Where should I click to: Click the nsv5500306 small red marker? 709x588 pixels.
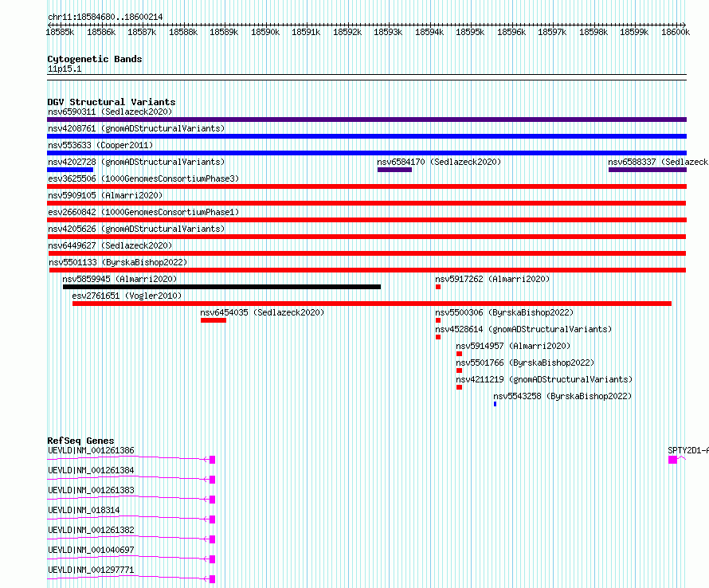pyautogui.click(x=438, y=320)
